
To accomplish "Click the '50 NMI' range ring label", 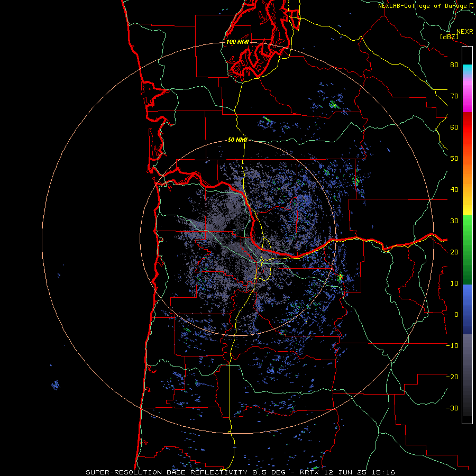I will tap(237, 140).
